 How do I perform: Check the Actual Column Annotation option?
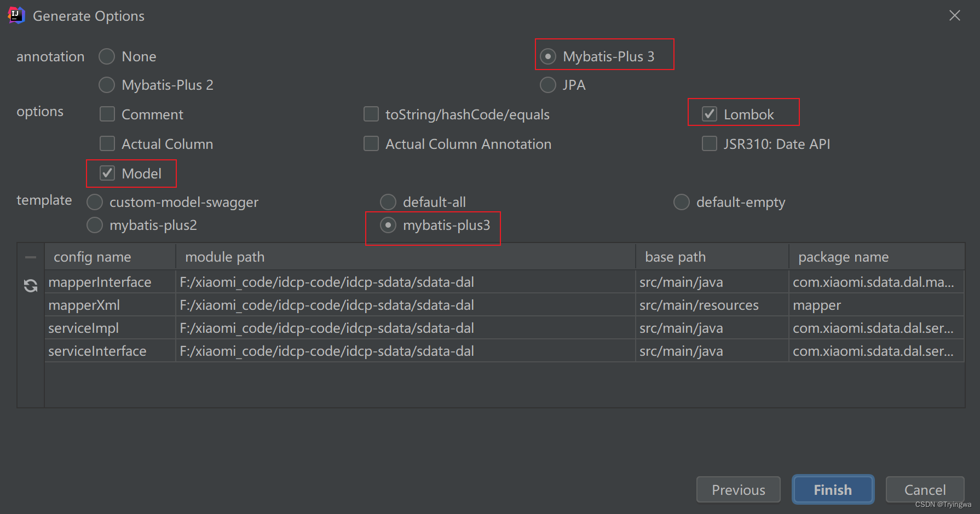point(371,143)
